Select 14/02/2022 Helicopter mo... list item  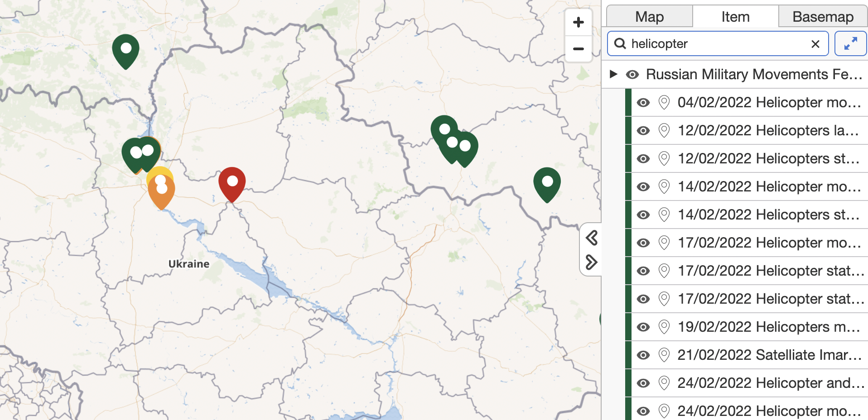coord(769,187)
